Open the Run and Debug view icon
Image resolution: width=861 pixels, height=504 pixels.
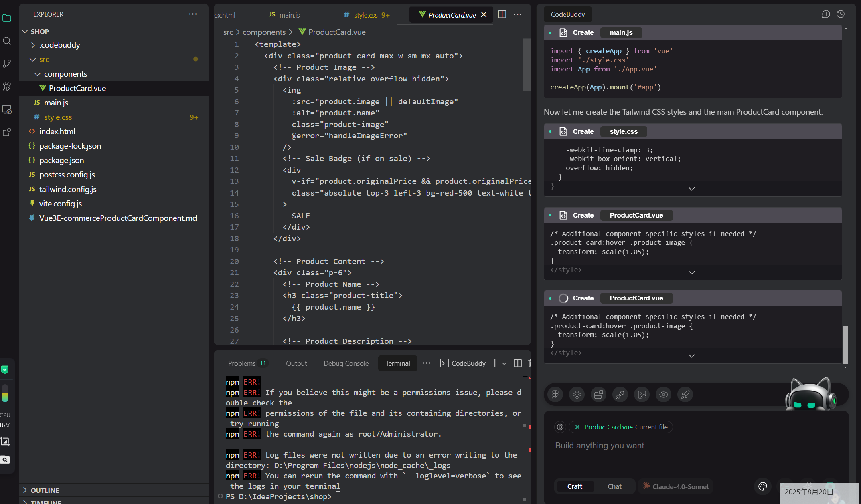pyautogui.click(x=7, y=87)
